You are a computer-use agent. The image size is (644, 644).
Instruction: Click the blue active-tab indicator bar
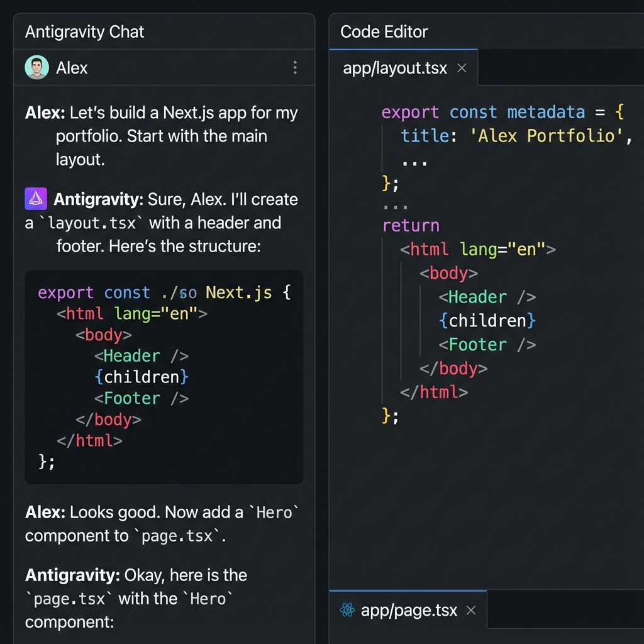(402, 48)
